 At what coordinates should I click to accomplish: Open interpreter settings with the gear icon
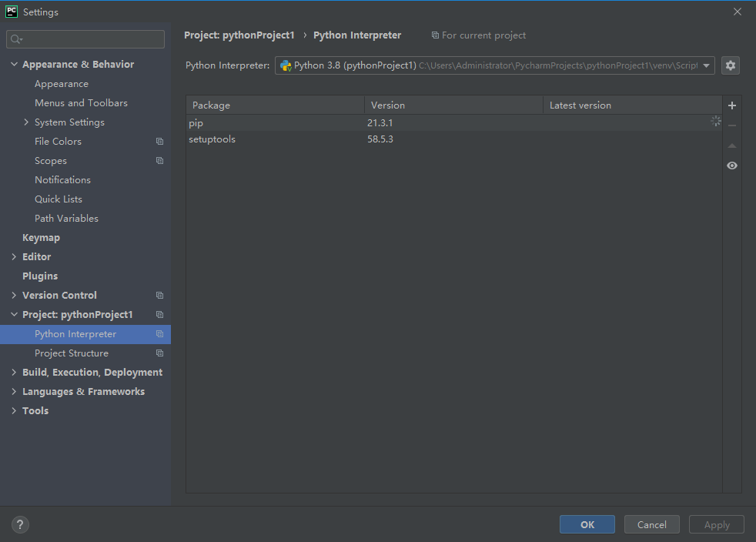730,65
